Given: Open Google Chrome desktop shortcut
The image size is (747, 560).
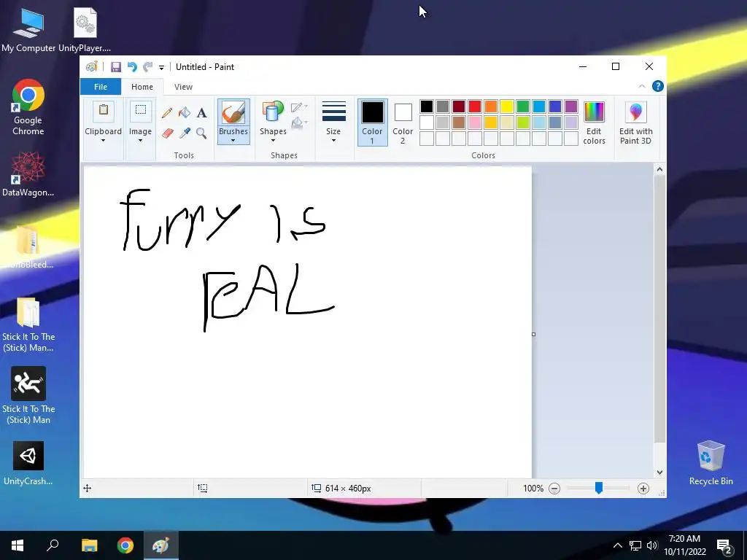Looking at the screenshot, I should (28, 108).
